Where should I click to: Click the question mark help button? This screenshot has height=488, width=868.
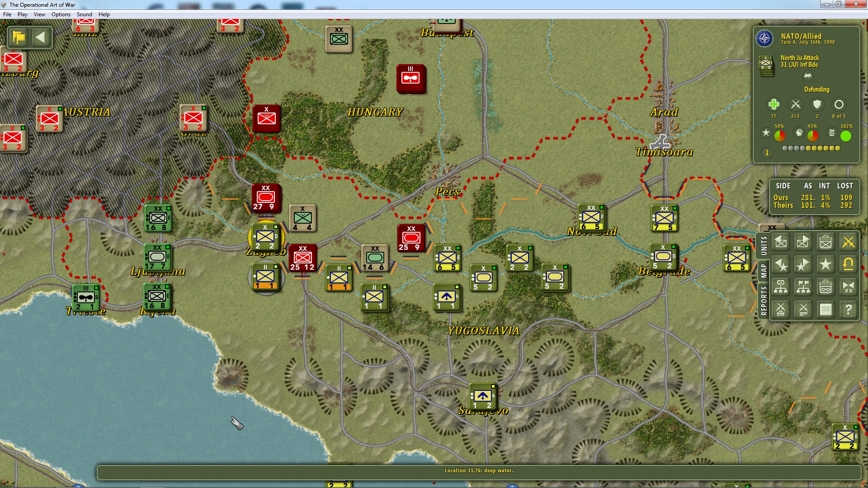(x=848, y=310)
